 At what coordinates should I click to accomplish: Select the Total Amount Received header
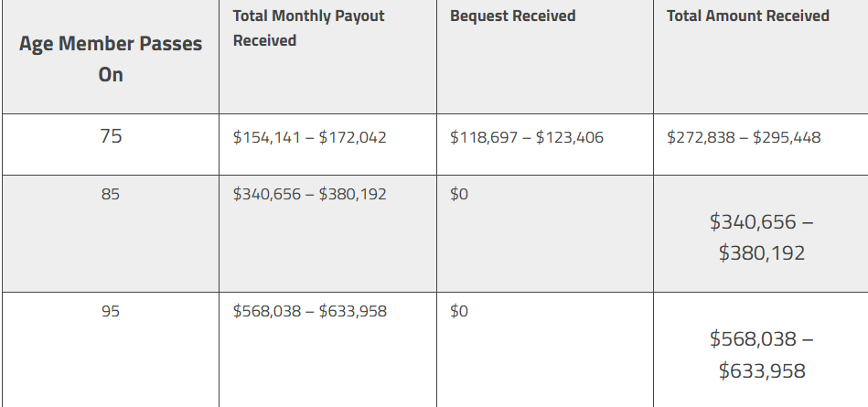coord(748,16)
